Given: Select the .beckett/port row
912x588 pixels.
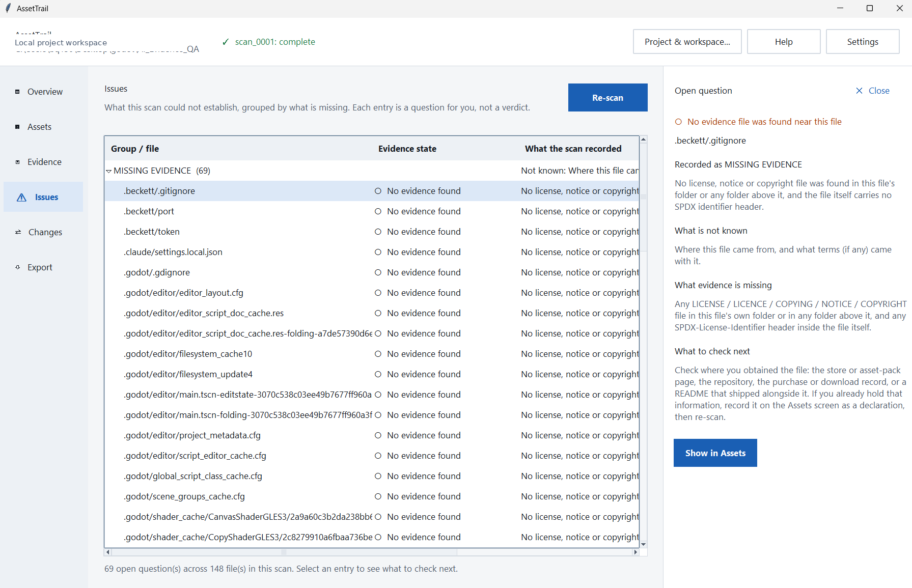Looking at the screenshot, I should (372, 211).
